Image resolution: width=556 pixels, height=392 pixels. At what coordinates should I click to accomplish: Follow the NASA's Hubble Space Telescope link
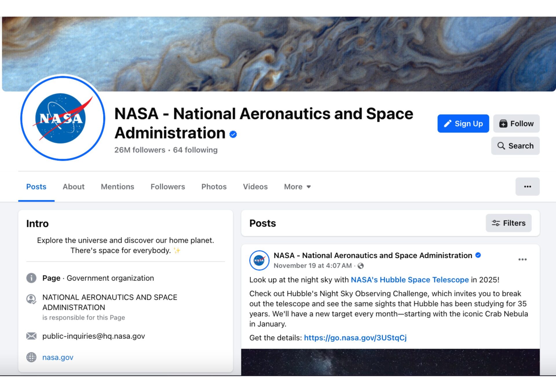coord(410,280)
